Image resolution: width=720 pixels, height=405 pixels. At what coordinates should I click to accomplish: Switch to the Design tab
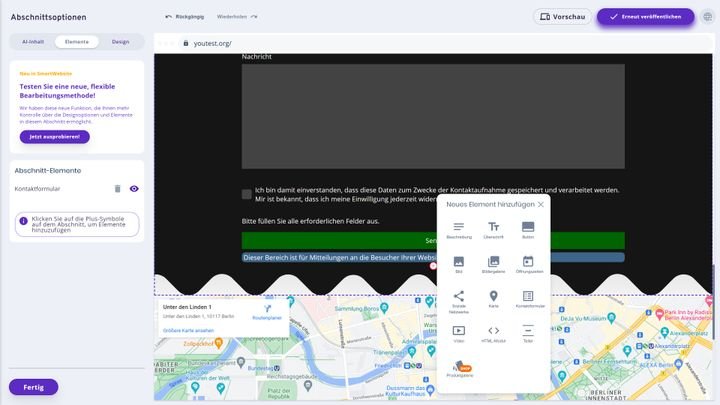click(120, 42)
